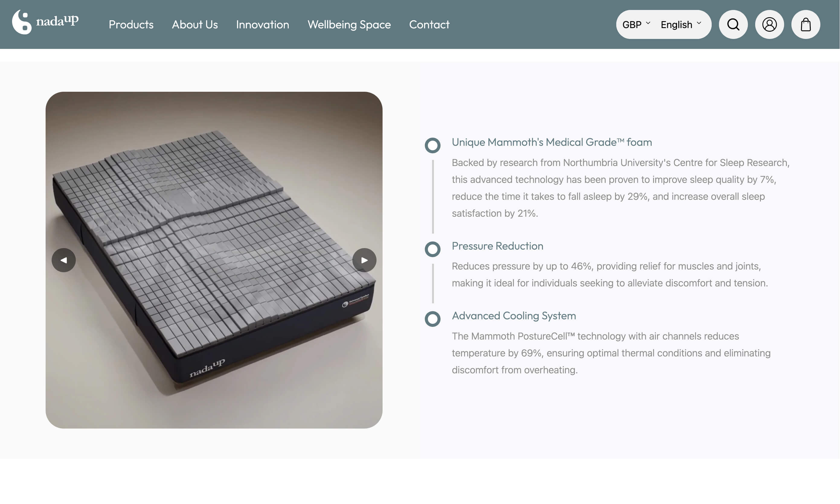The height and width of the screenshot is (504, 840).
Task: Click the Unique Mammoth's Medical Grade foam heading
Action: point(552,142)
